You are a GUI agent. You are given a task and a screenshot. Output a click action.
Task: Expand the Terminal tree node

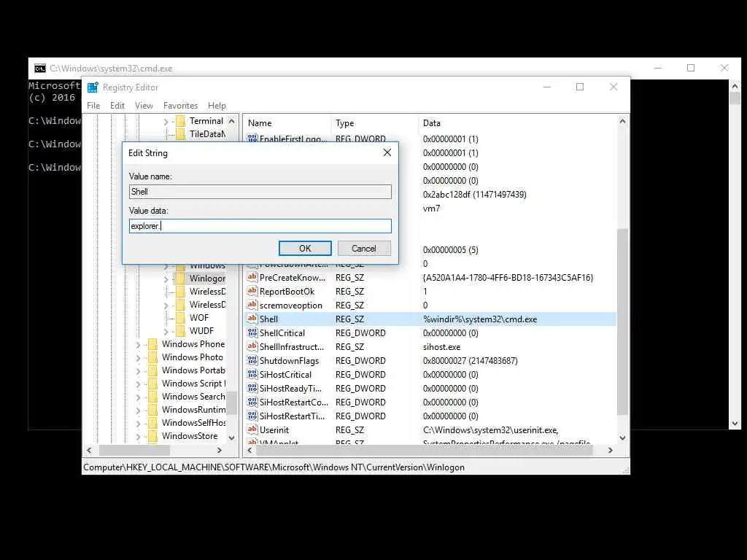point(166,122)
